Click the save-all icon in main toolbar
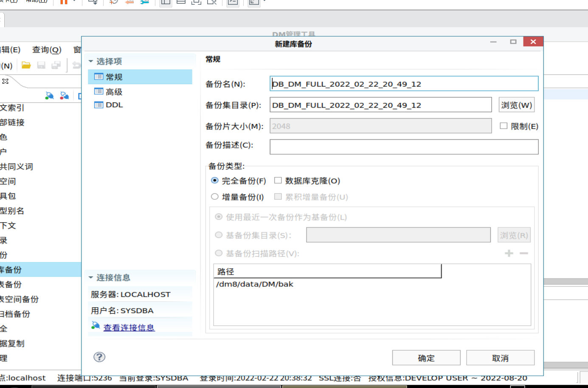Viewport: 588px width, 388px height. click(x=56, y=65)
